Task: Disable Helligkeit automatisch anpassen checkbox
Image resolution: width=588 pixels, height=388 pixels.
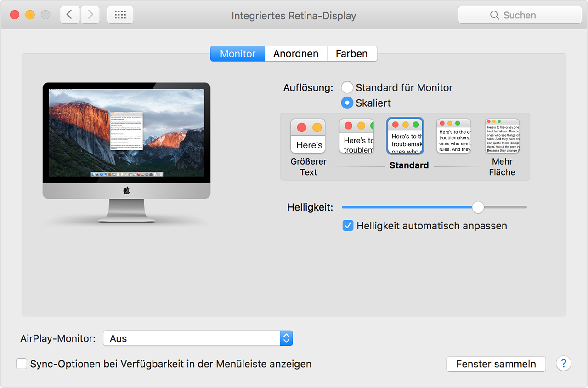Action: (348, 226)
